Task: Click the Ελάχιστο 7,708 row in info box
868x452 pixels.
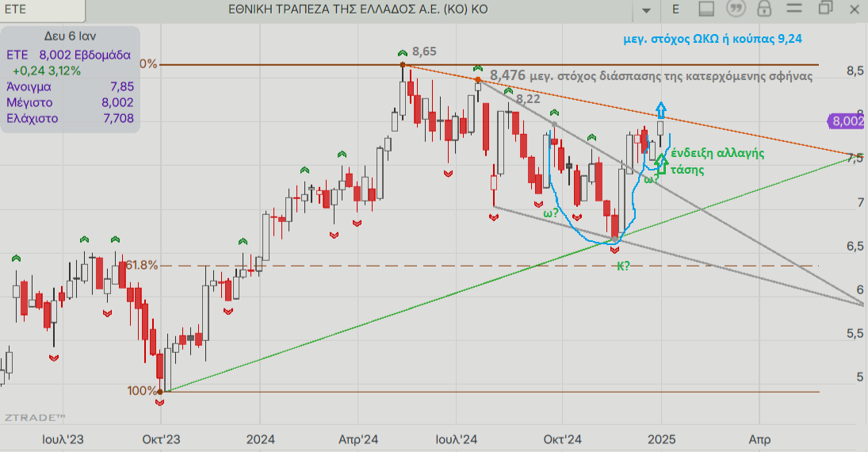Action: 70,118
